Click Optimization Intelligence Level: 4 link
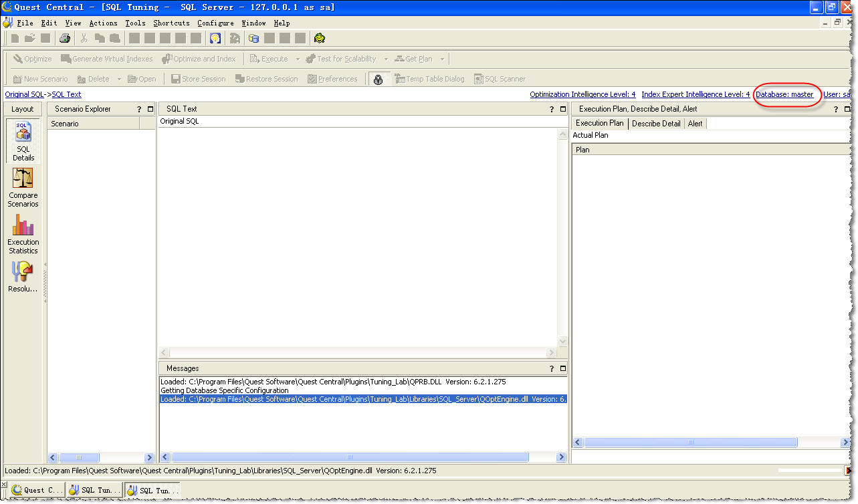 pos(582,94)
